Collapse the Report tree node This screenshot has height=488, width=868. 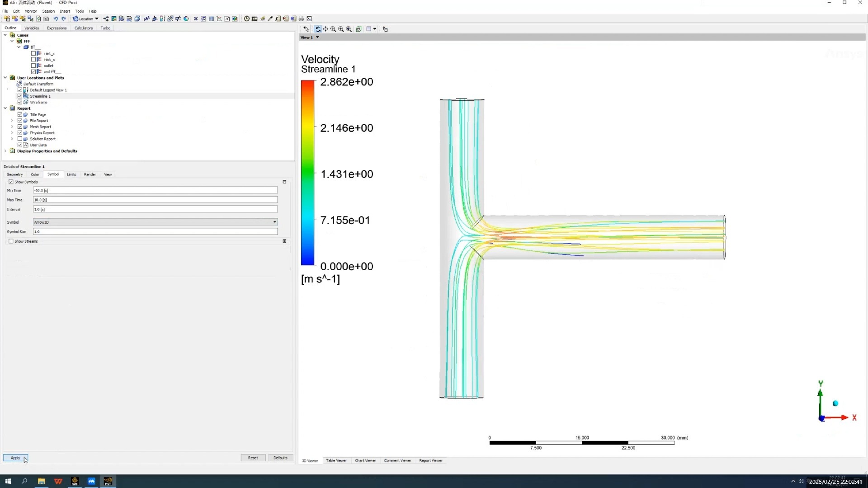click(5, 108)
